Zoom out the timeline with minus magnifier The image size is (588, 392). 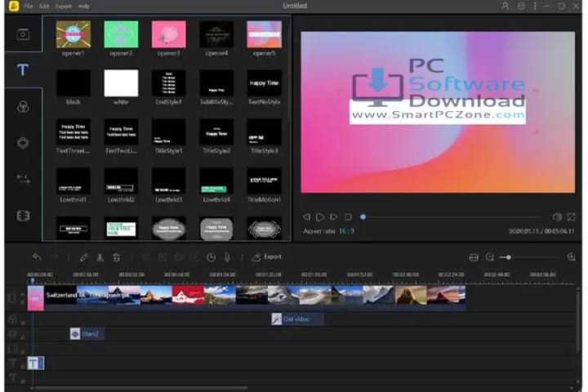click(x=490, y=257)
